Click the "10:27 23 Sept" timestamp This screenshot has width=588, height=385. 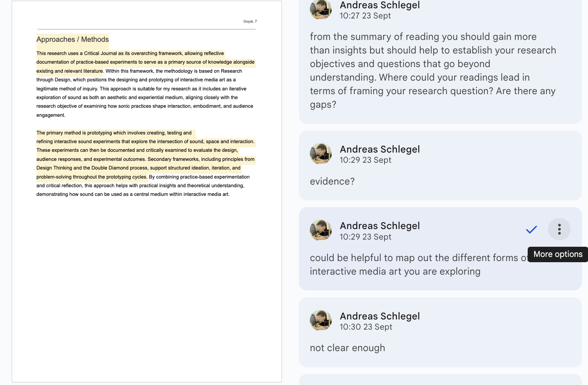(365, 16)
